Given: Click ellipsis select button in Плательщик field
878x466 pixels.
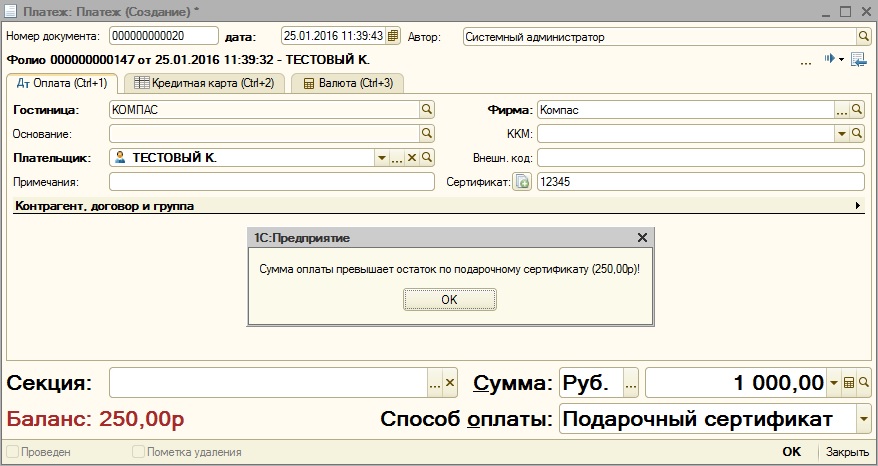Looking at the screenshot, I should point(397,158).
